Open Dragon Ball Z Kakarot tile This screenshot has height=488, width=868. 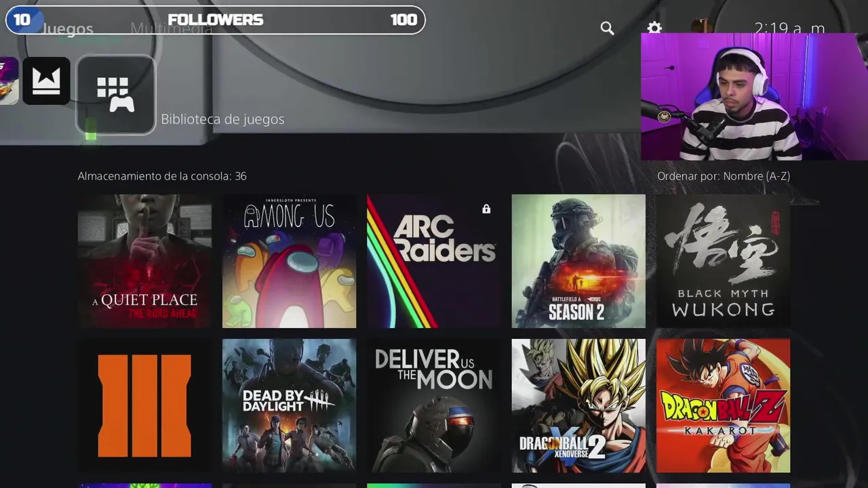point(723,405)
